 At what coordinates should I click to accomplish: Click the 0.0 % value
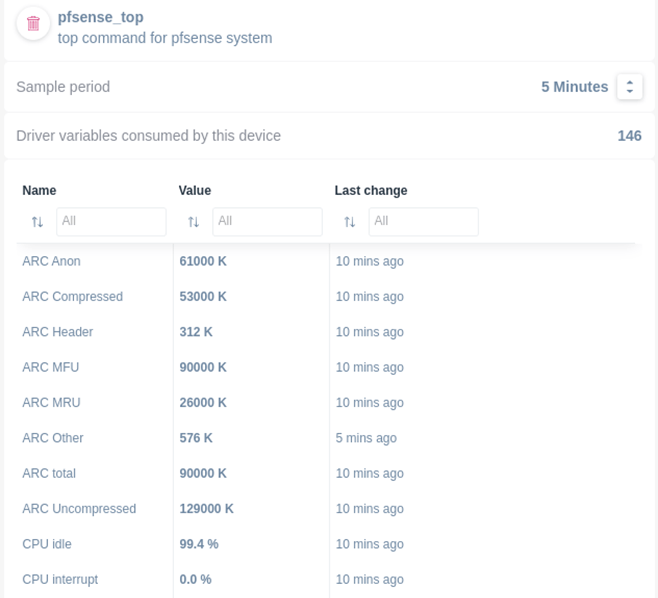(196, 580)
